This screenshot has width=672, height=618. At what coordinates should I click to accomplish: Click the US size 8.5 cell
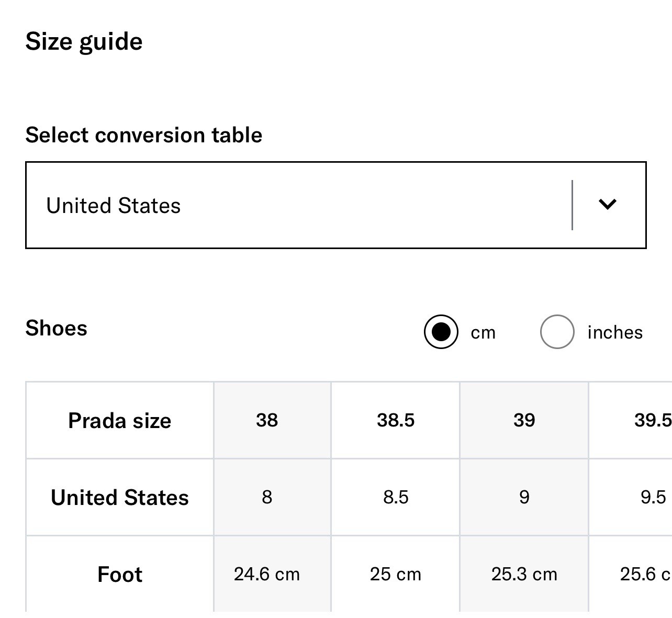(x=396, y=497)
